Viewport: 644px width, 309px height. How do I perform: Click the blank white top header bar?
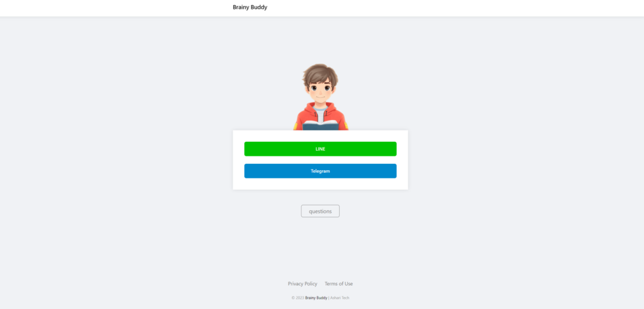(452, 8)
